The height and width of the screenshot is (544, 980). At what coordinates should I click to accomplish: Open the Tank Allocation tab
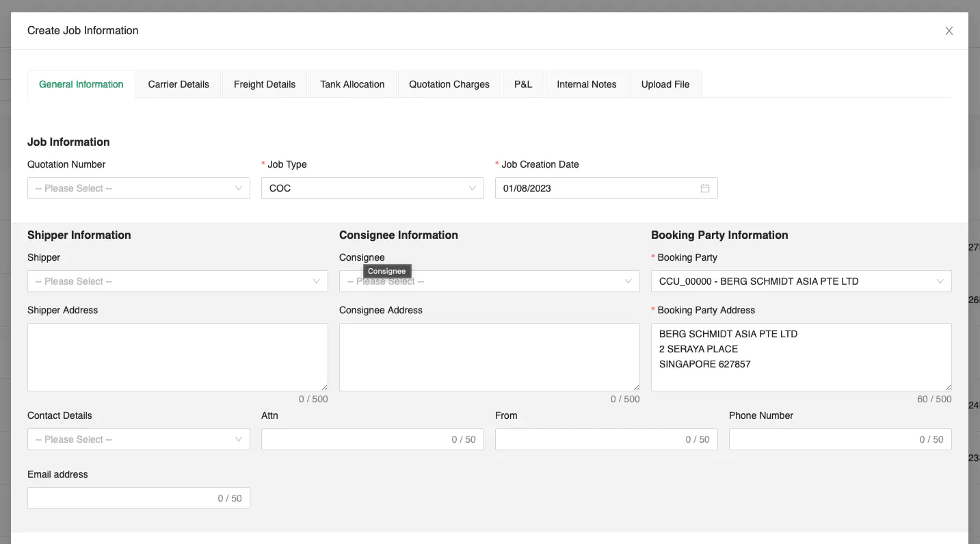352,83
